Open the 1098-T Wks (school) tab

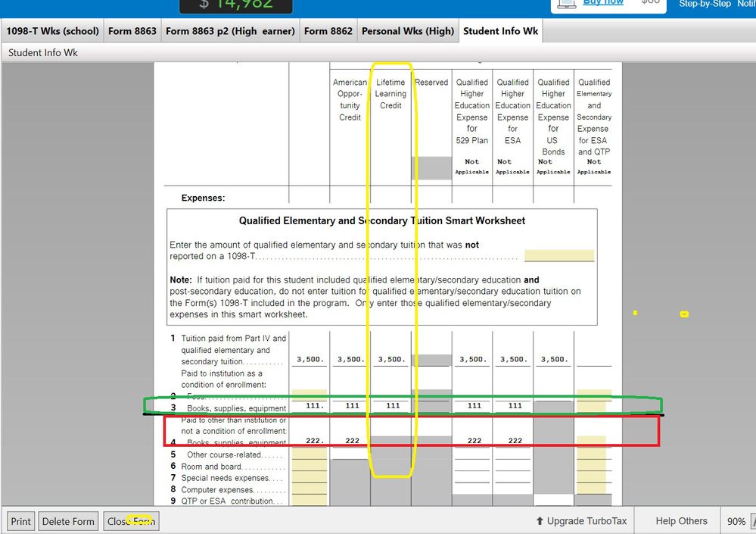[x=52, y=31]
